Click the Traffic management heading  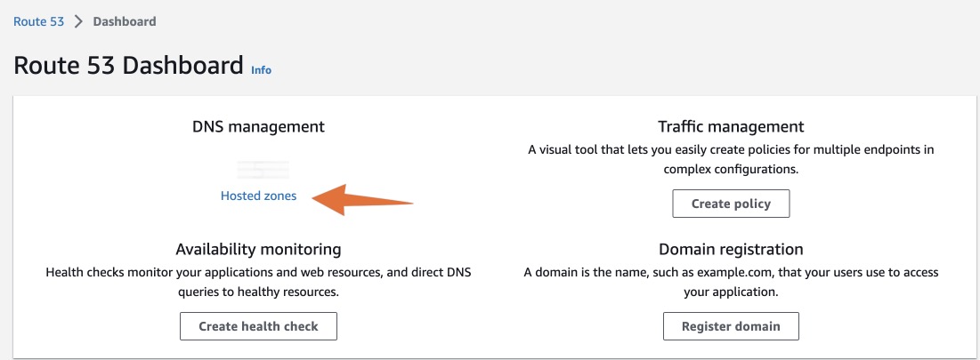click(731, 126)
